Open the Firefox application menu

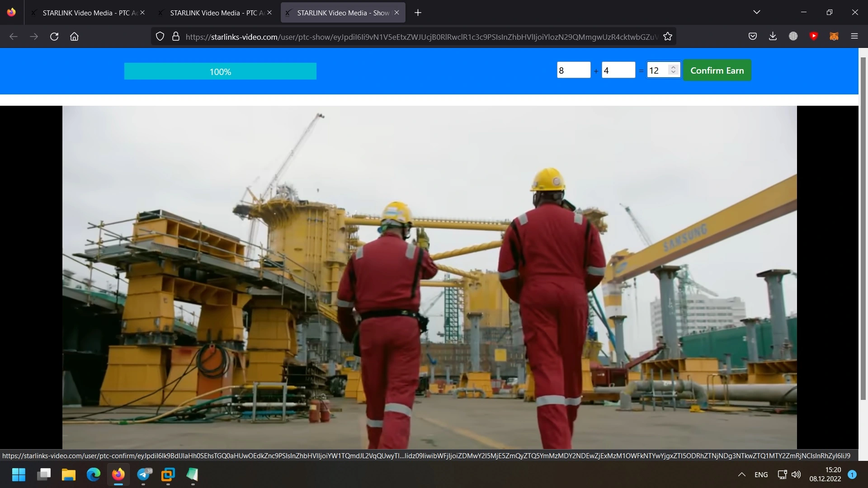854,36
